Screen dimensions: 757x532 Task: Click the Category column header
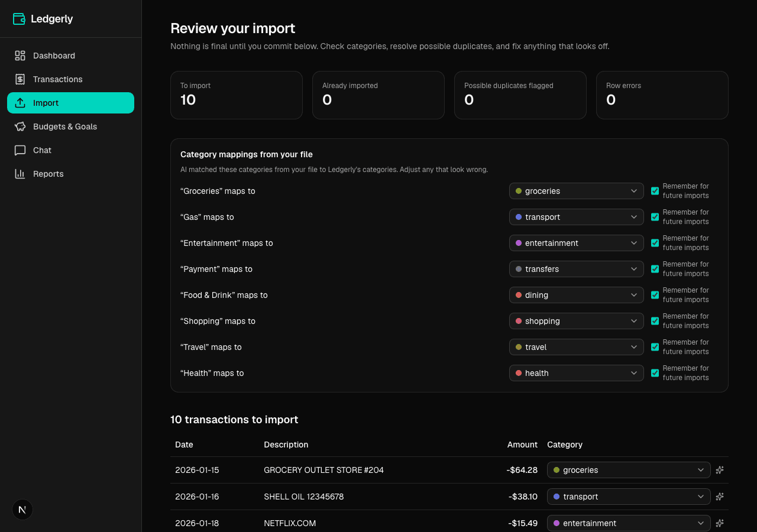565,445
